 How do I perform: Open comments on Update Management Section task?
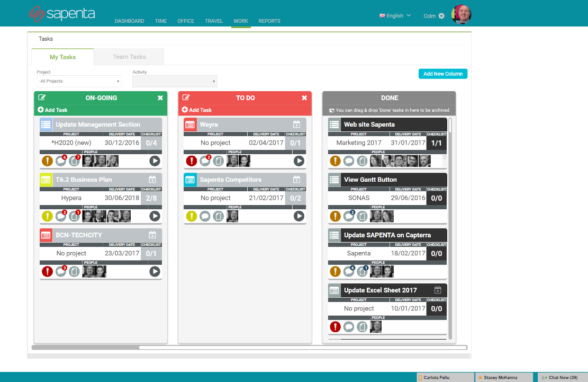(x=61, y=161)
